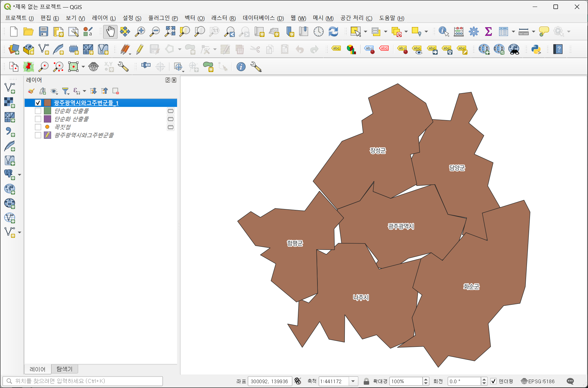Toggle the 렌더링 checkbox in status bar
This screenshot has height=388, width=588.
click(x=493, y=381)
